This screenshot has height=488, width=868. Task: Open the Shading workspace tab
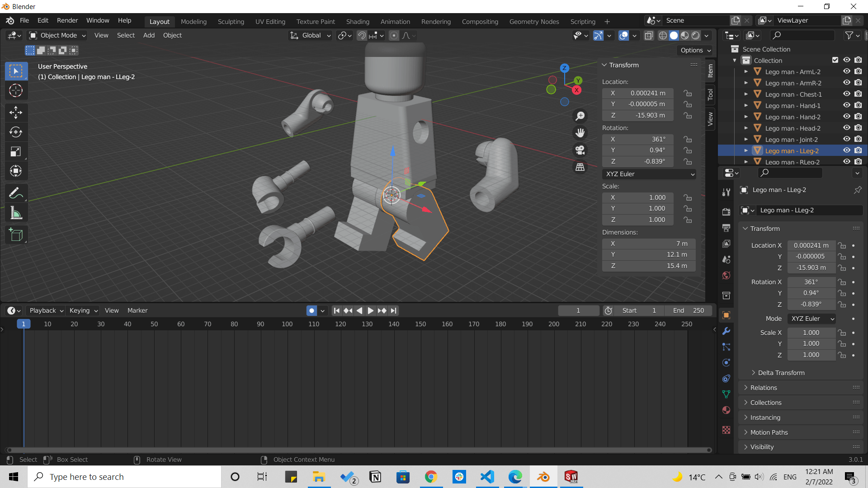pos(357,21)
